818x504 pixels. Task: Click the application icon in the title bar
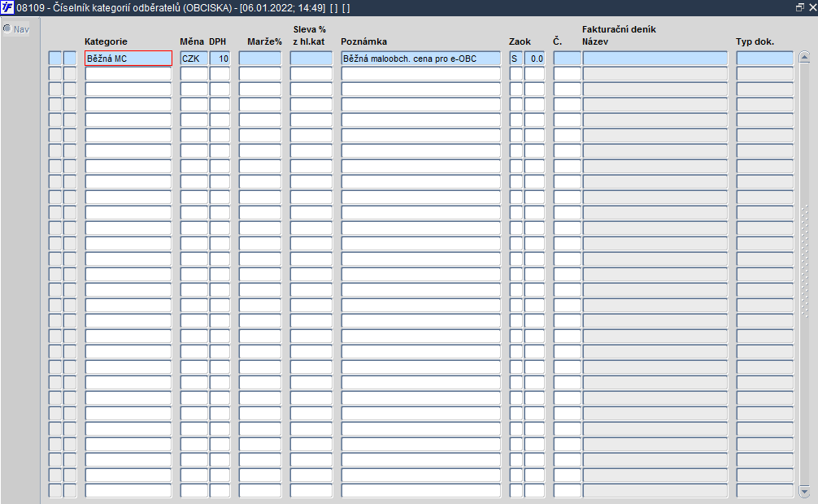pyautogui.click(x=7, y=8)
